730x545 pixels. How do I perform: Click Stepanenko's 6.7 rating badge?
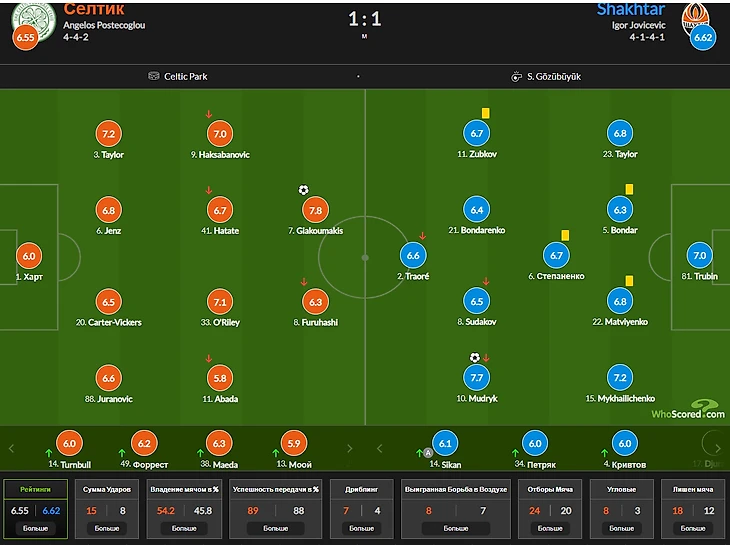tap(556, 256)
